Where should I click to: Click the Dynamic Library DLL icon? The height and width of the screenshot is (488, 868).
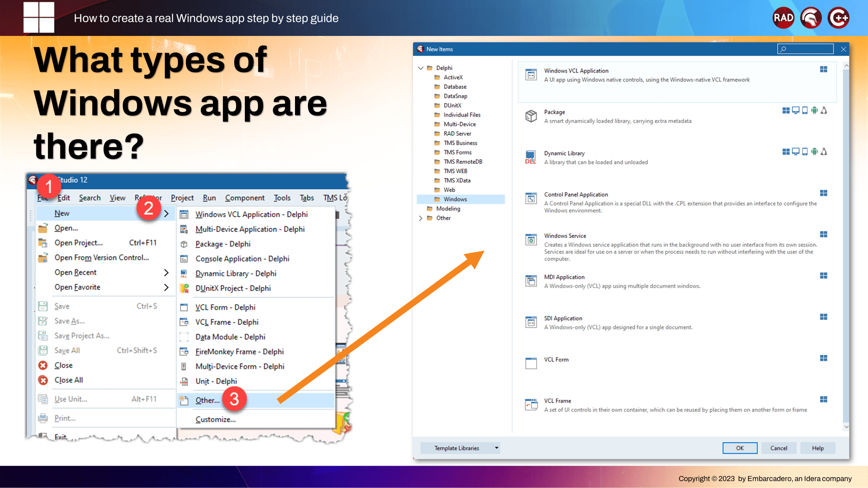tap(531, 157)
